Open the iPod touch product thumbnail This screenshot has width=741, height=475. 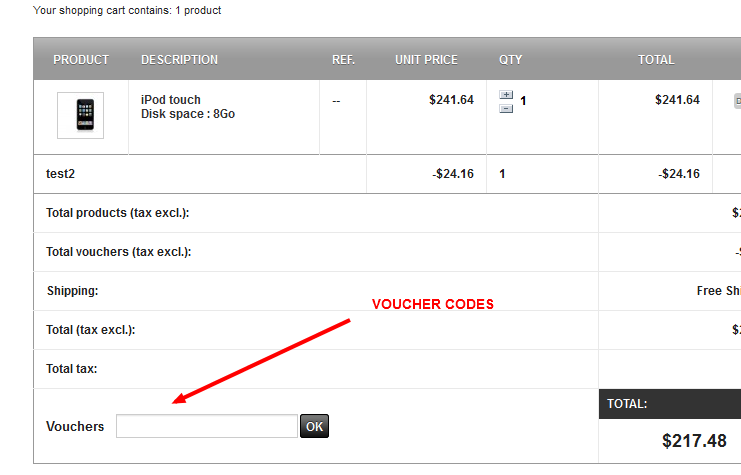click(80, 116)
